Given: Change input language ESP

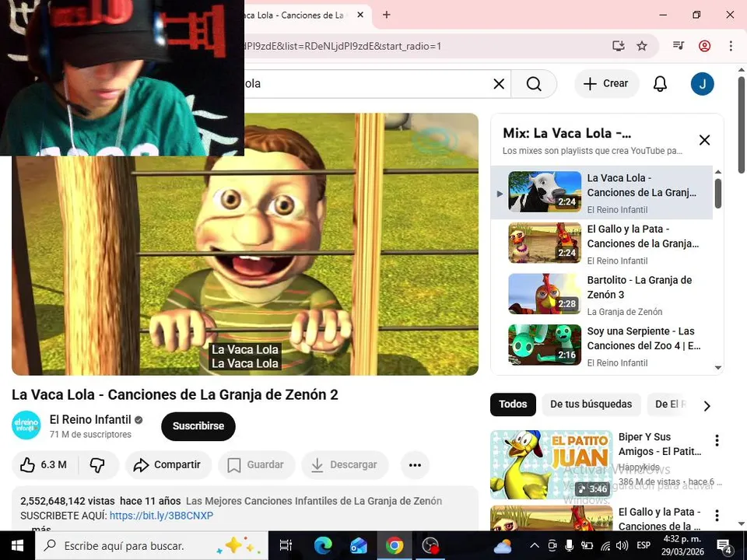Looking at the screenshot, I should click(x=644, y=546).
